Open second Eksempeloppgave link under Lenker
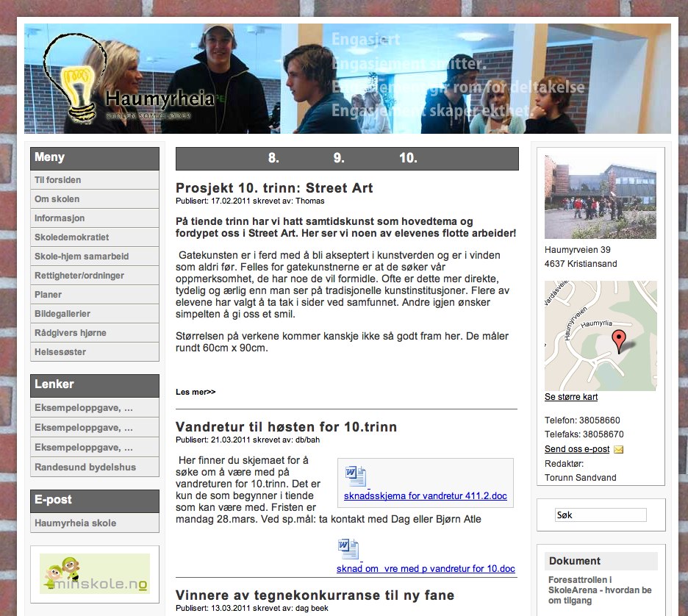Screen dimensions: 688x616 coord(95,427)
